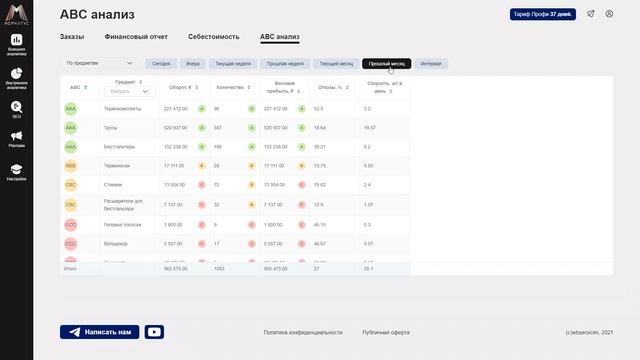
Task: Select the Прошлый месяц period button
Action: click(387, 64)
